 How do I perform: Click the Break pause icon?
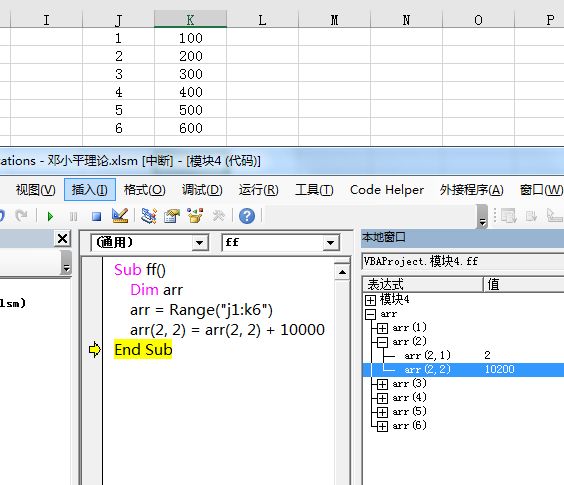pyautogui.click(x=73, y=216)
